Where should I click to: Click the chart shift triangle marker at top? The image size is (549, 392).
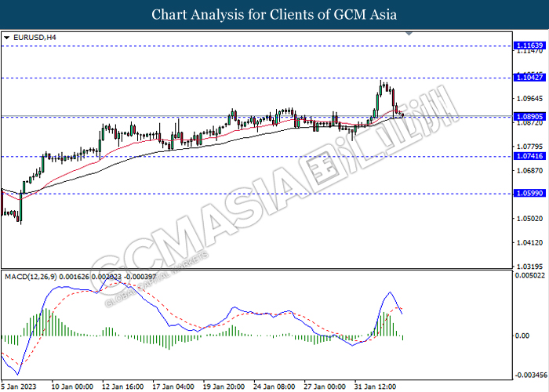(x=409, y=34)
